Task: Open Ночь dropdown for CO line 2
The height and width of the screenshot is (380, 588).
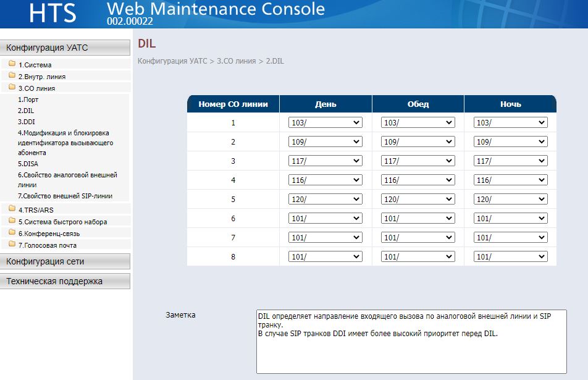Action: [510, 141]
